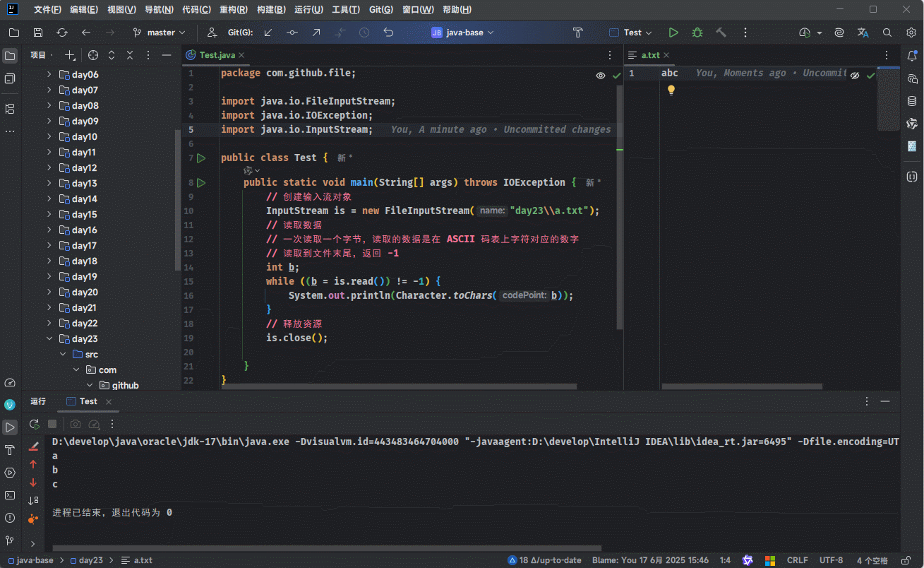The image size is (924, 568).
Task: Open the Notifications bell on right sidebar
Action: tap(912, 56)
